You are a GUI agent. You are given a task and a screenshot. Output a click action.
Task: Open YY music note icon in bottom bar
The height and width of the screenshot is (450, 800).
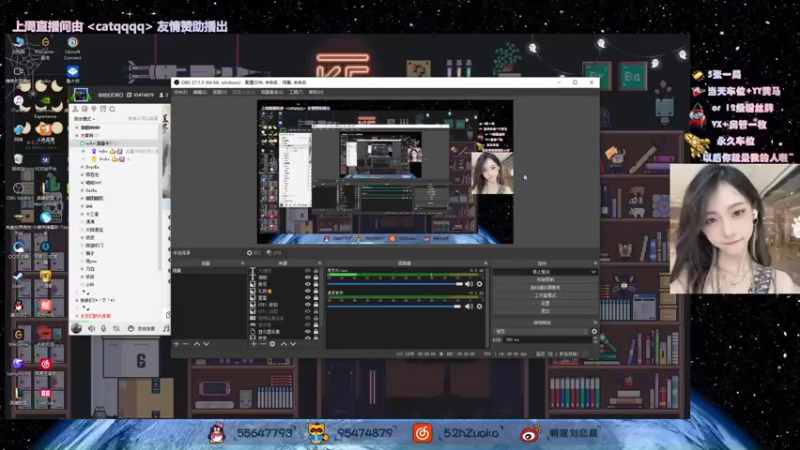pyautogui.click(x=166, y=329)
